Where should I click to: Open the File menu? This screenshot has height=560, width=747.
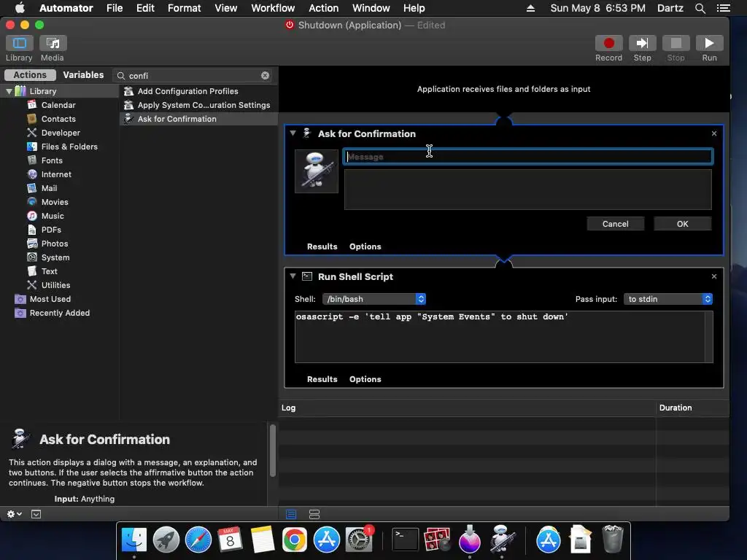pos(115,8)
